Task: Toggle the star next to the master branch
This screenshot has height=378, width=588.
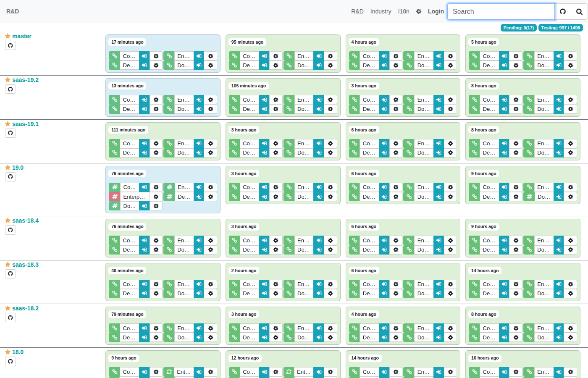Action: tap(7, 36)
